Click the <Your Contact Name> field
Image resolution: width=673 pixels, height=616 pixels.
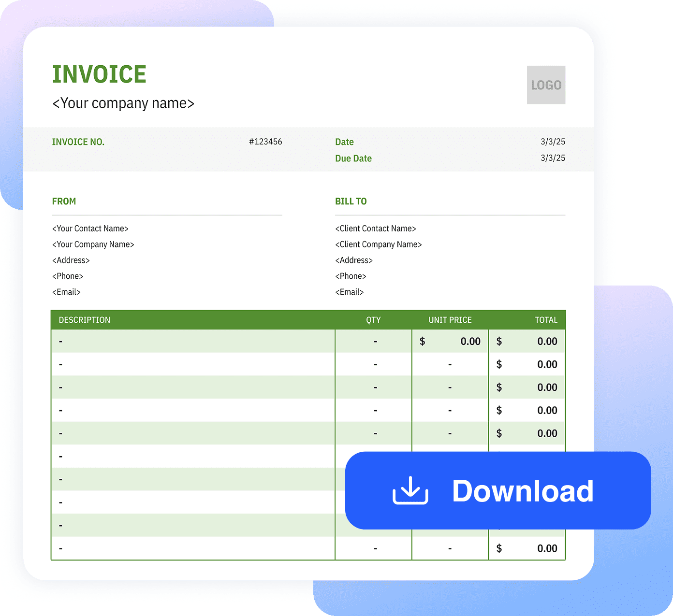[x=90, y=229]
